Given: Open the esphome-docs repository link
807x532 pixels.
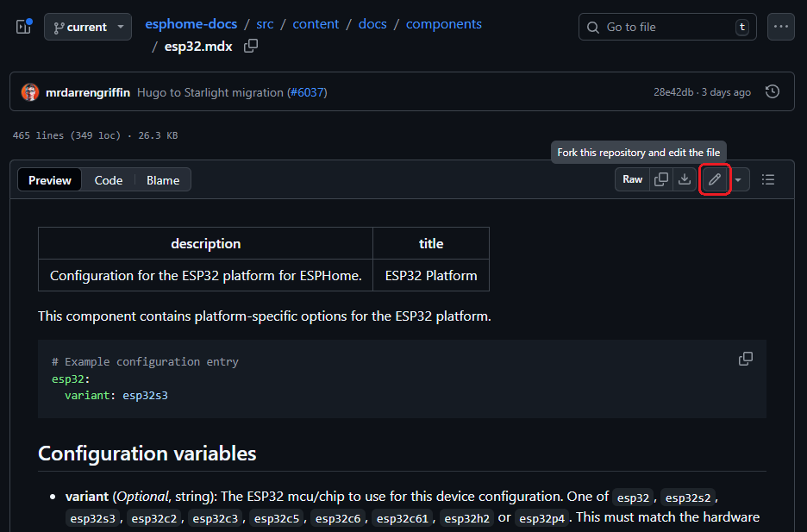Looking at the screenshot, I should tap(191, 24).
